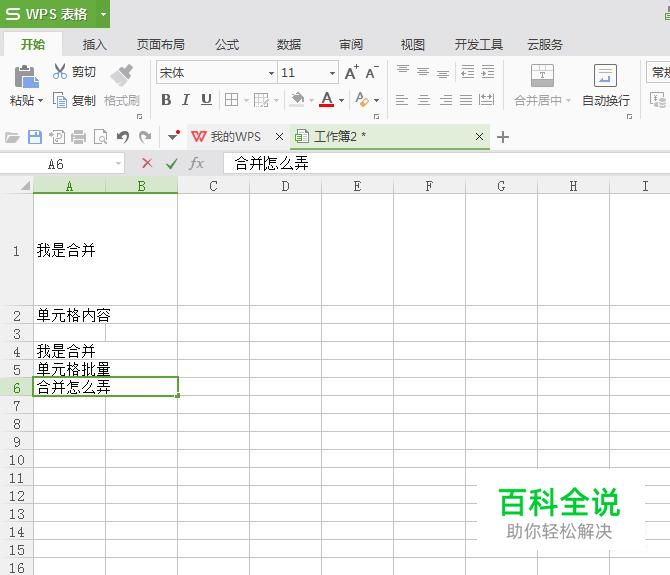This screenshot has width=670, height=575.
Task: Open the borders dropdown arrow
Action: click(x=246, y=100)
